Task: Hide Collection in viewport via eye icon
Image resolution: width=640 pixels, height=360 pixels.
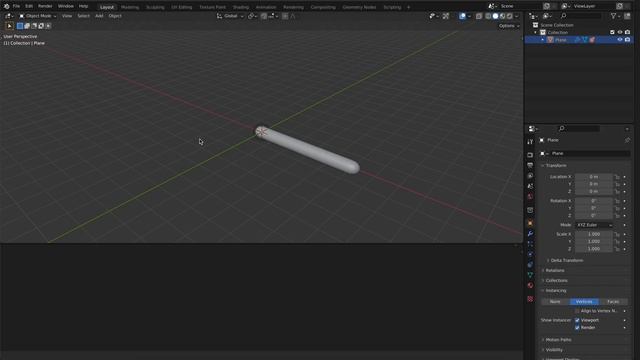Action: tap(620, 32)
